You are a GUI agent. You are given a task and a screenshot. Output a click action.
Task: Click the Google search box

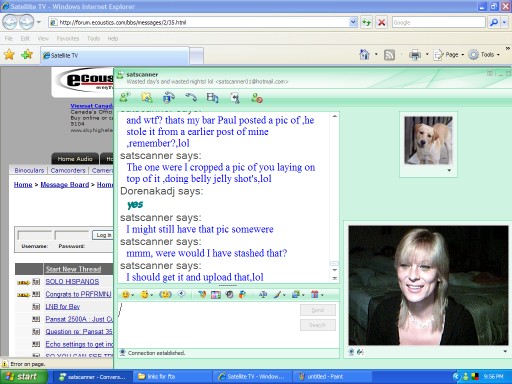click(x=438, y=22)
